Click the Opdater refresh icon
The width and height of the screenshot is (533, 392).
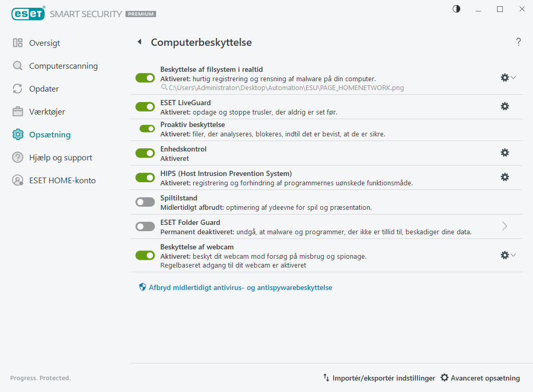18,89
